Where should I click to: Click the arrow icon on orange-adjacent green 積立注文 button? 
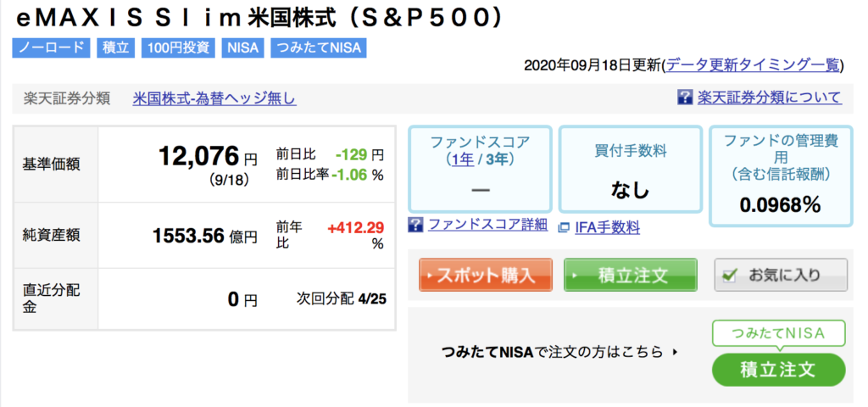(x=575, y=276)
